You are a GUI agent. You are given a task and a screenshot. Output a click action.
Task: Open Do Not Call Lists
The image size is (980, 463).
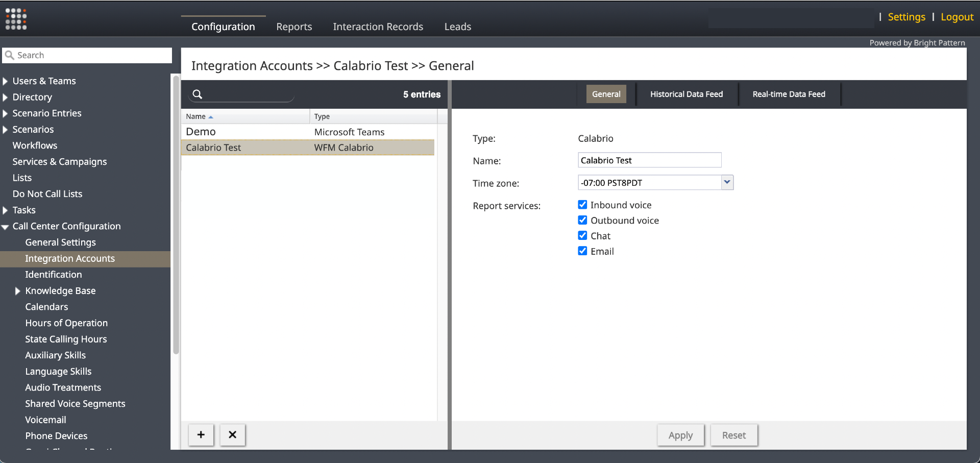click(47, 194)
